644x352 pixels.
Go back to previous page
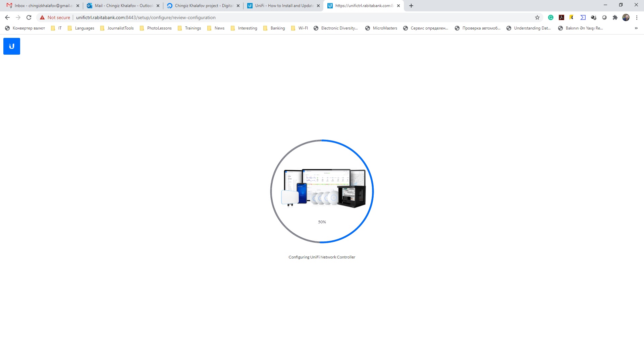pos(7,17)
